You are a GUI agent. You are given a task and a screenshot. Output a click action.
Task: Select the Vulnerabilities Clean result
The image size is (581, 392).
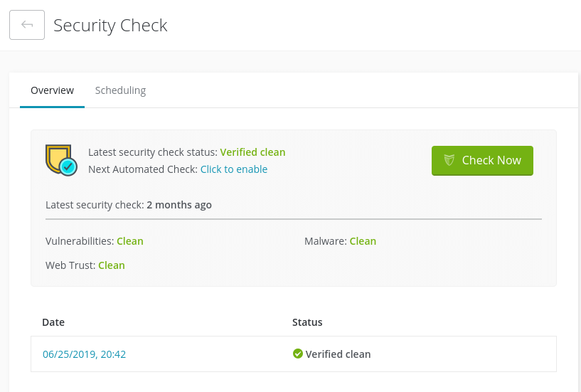point(130,241)
